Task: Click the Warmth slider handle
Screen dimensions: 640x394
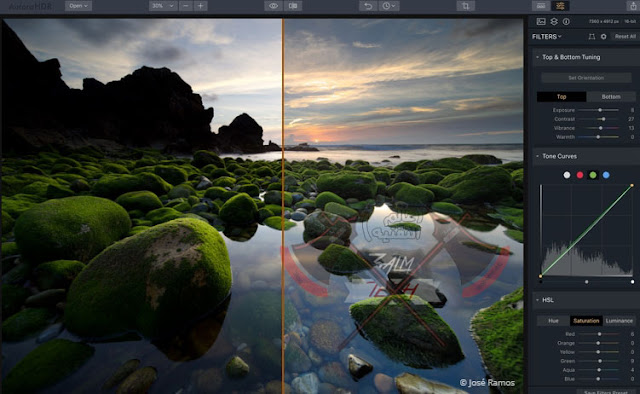Action: 598,137
